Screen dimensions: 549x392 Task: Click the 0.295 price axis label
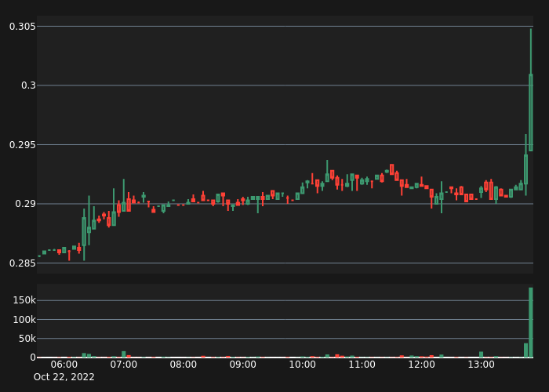coord(23,145)
